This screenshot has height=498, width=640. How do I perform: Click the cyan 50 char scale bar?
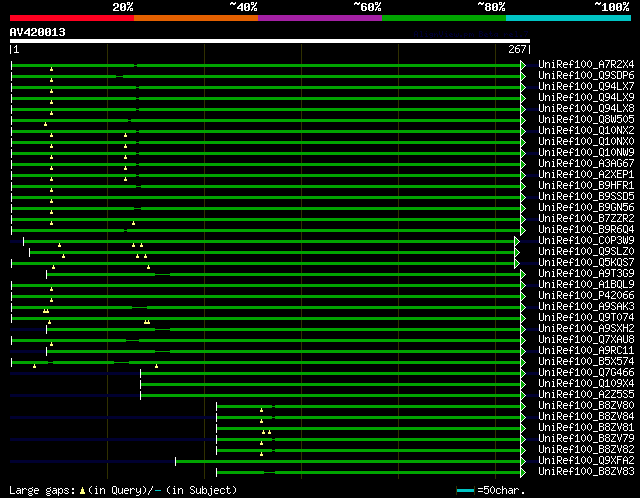[465, 491]
